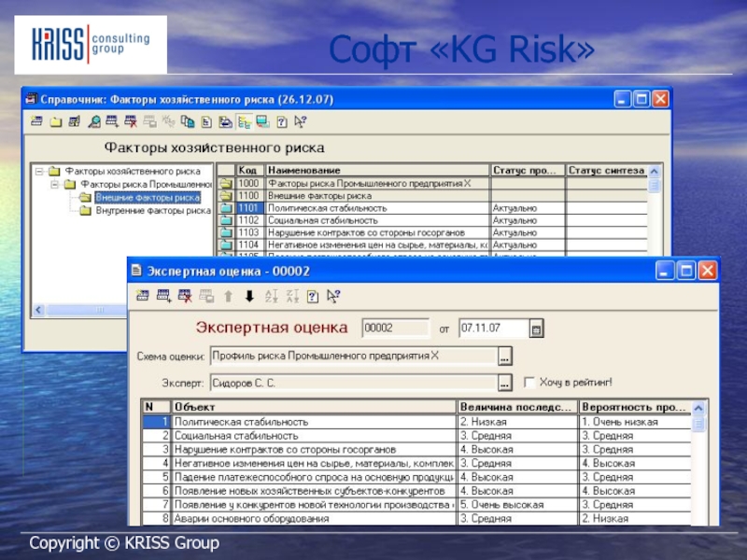Click the question mark help icon in Справочник toolbar

click(282, 122)
